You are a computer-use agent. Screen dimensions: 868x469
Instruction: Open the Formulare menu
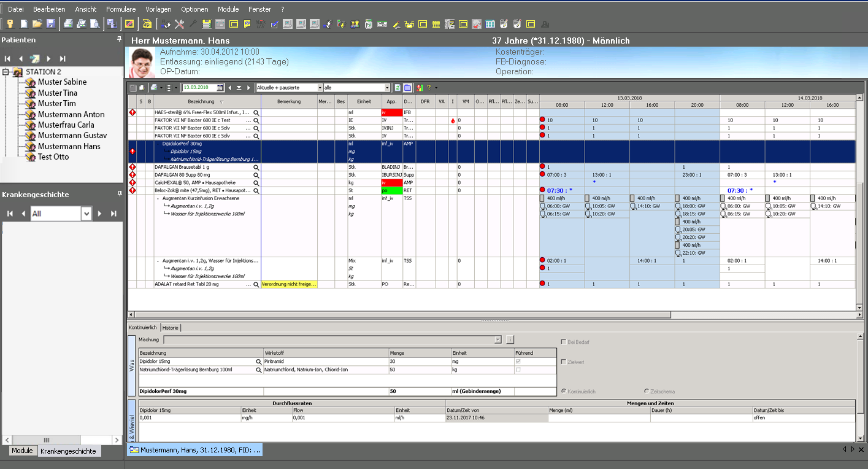click(x=121, y=9)
